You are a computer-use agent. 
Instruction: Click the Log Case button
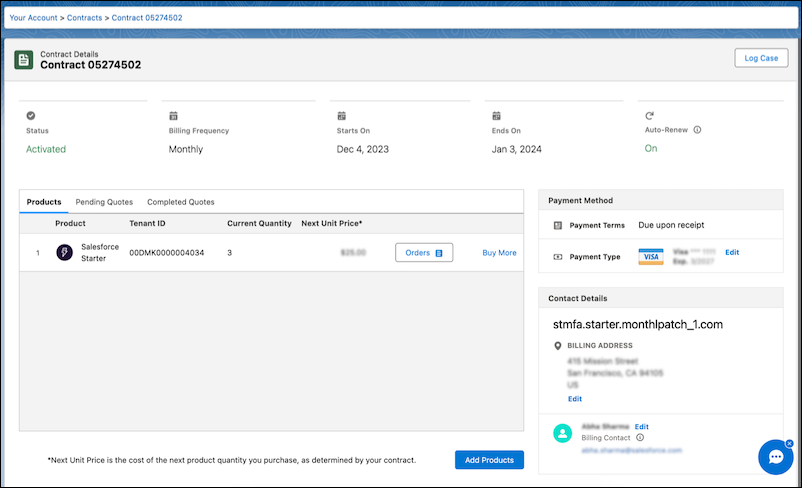coord(761,58)
